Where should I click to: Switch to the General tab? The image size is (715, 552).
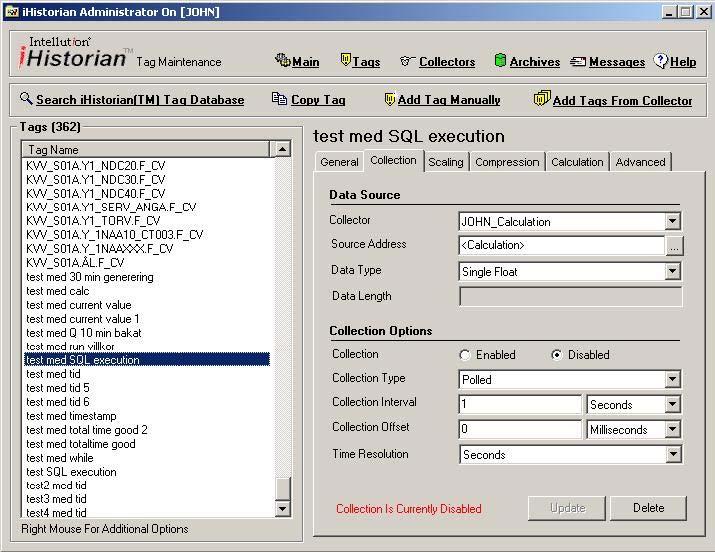click(x=339, y=162)
